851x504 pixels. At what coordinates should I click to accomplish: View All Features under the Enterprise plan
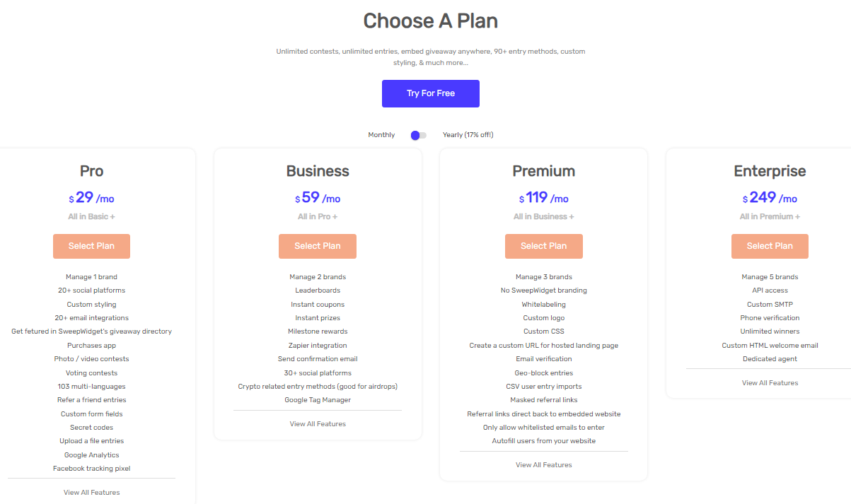(x=770, y=382)
